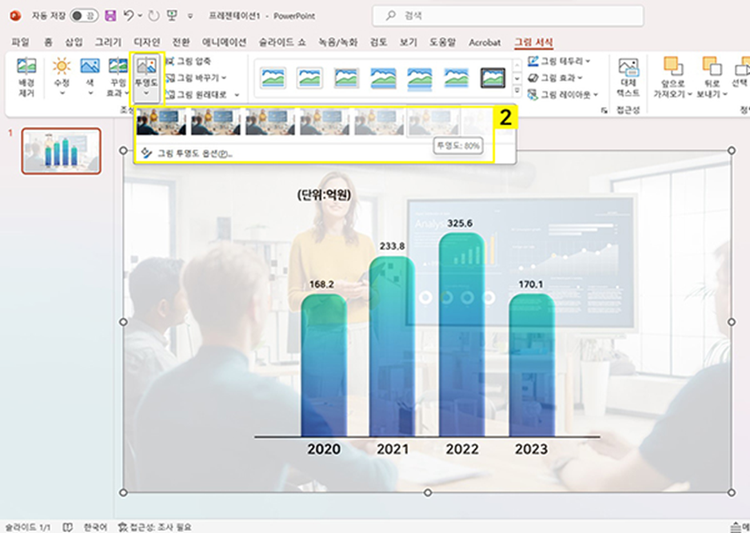Select the 0% transparency preset (original image)
Viewport: 750px width, 533px height.
pos(161,122)
